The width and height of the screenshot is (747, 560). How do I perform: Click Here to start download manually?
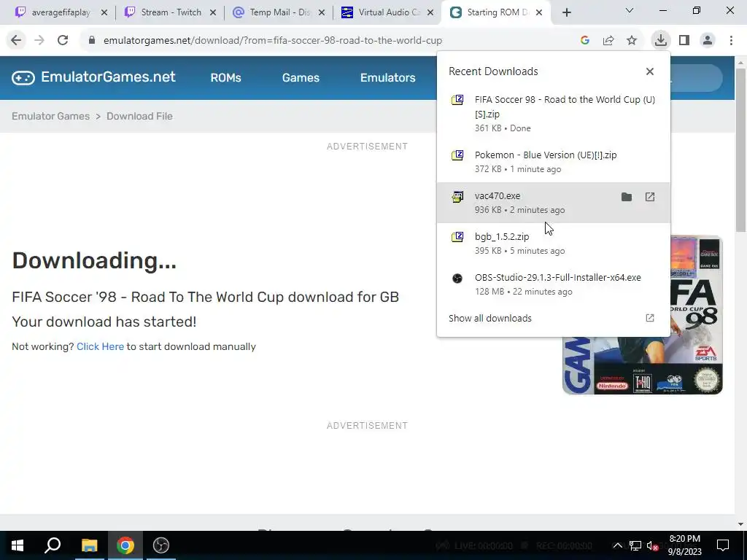(x=100, y=346)
